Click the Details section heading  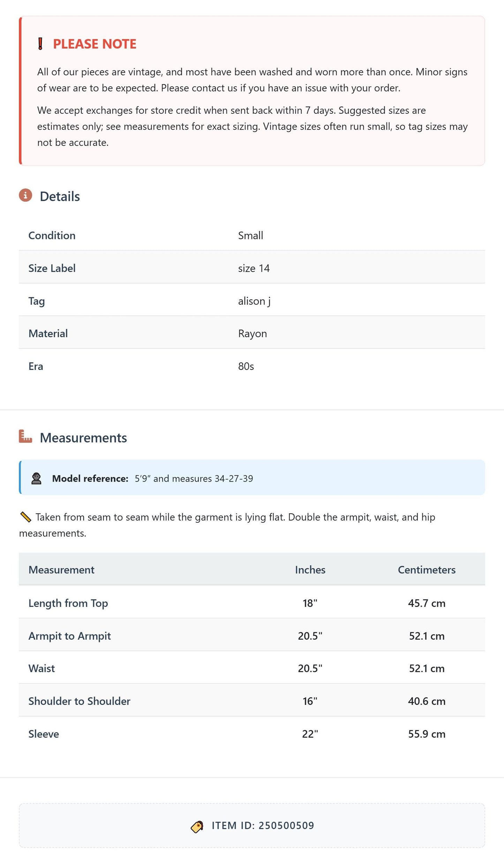click(x=60, y=196)
